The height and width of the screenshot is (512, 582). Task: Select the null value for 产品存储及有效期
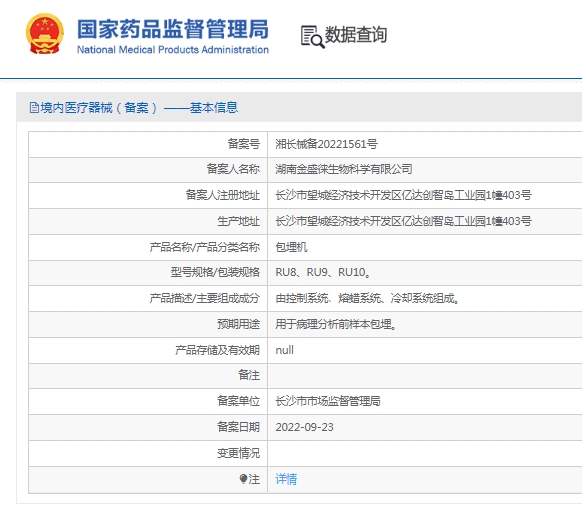pyautogui.click(x=284, y=350)
